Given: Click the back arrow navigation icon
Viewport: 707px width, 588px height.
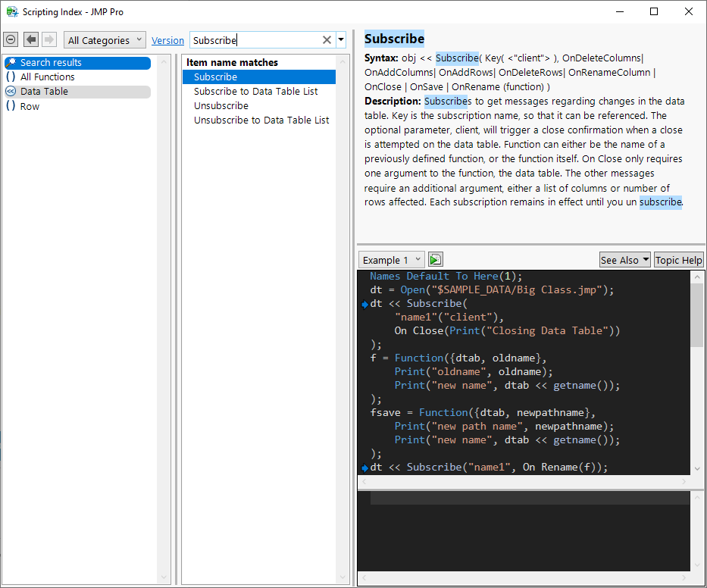Looking at the screenshot, I should point(31,40).
